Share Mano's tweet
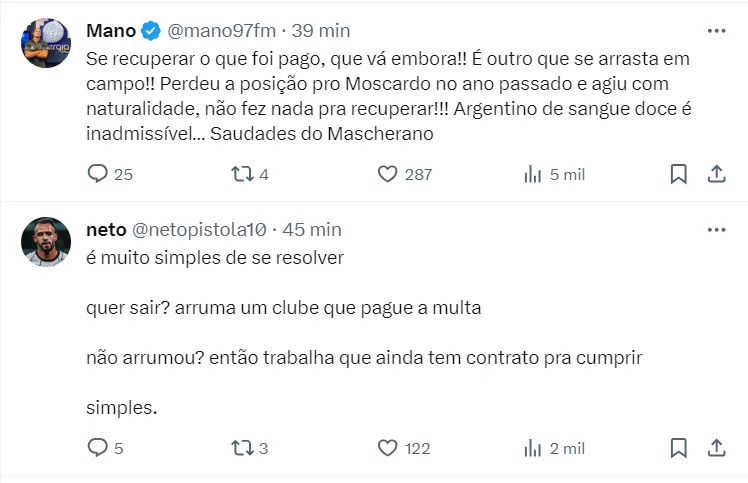Viewport: 748px width, 483px height. tap(716, 174)
